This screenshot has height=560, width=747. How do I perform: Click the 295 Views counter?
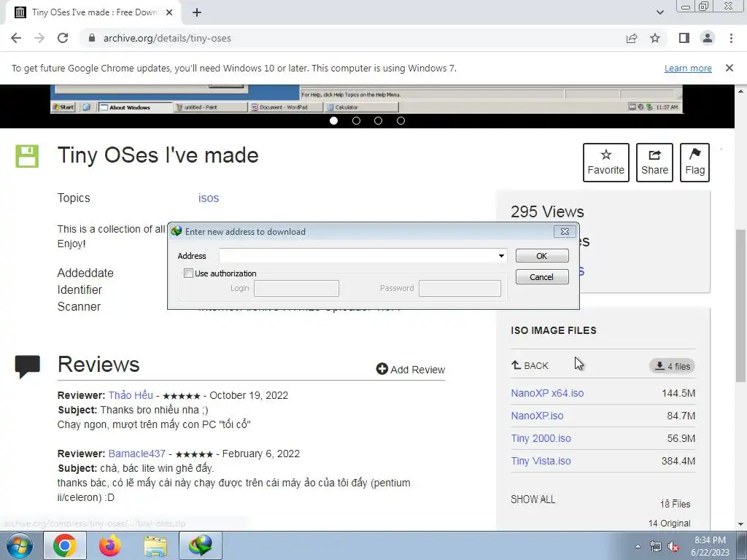coord(547,211)
